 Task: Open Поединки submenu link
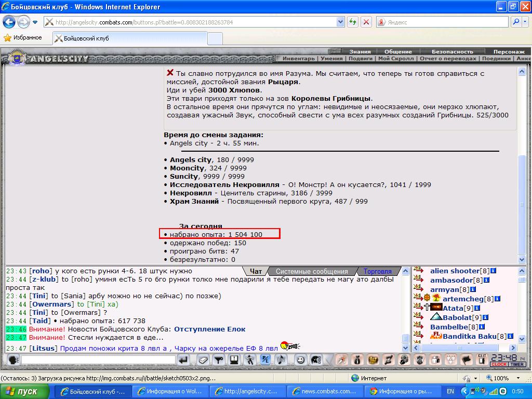496,58
